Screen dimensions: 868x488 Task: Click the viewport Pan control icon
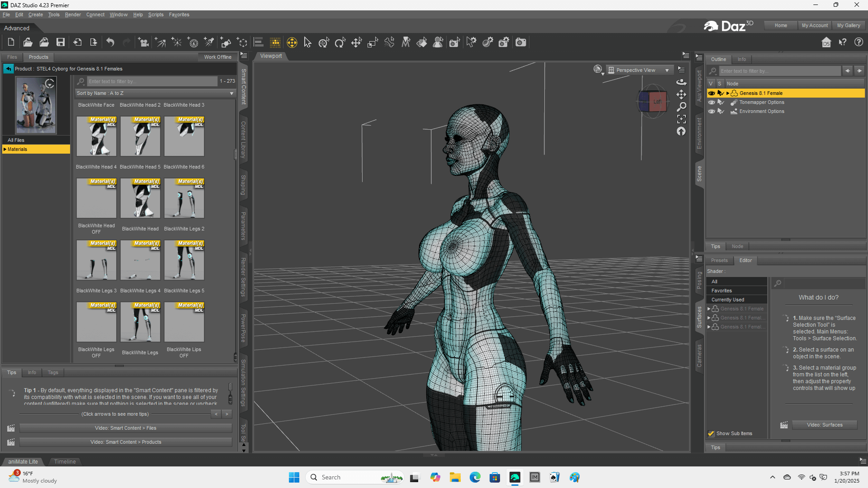click(681, 94)
